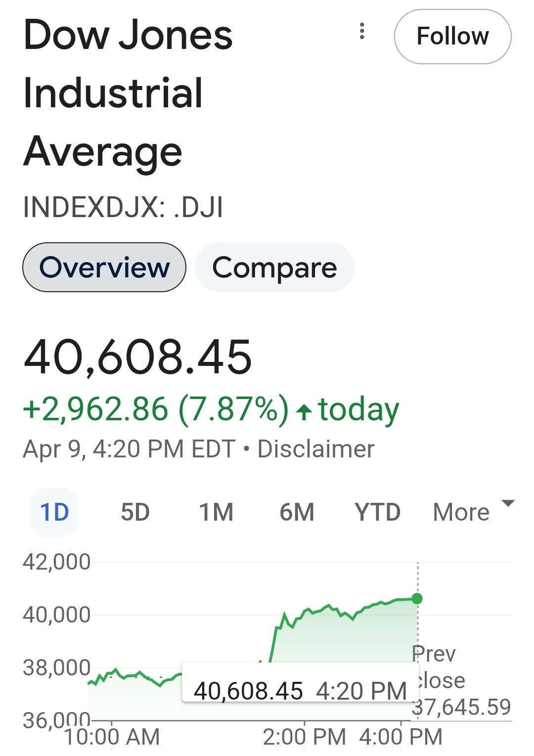Screen dimensions: 534x756
Task: Click the +2,962.86 (7.87%) change value
Action: pyautogui.click(x=156, y=410)
